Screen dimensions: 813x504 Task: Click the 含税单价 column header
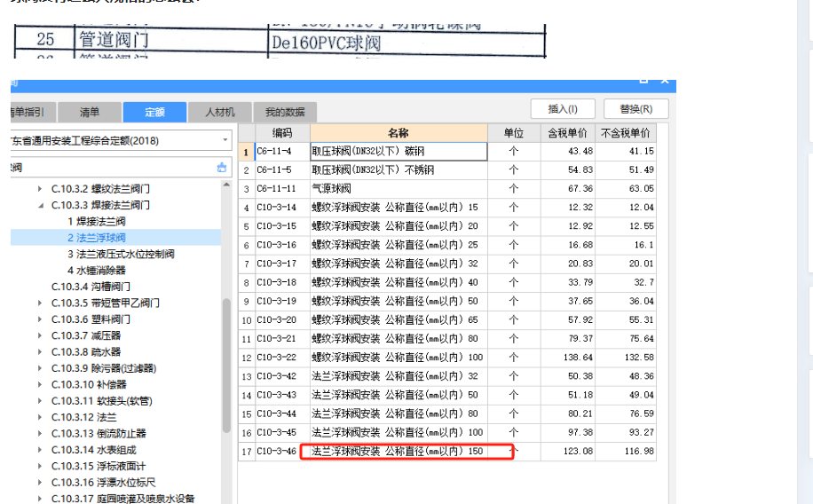tap(568, 133)
